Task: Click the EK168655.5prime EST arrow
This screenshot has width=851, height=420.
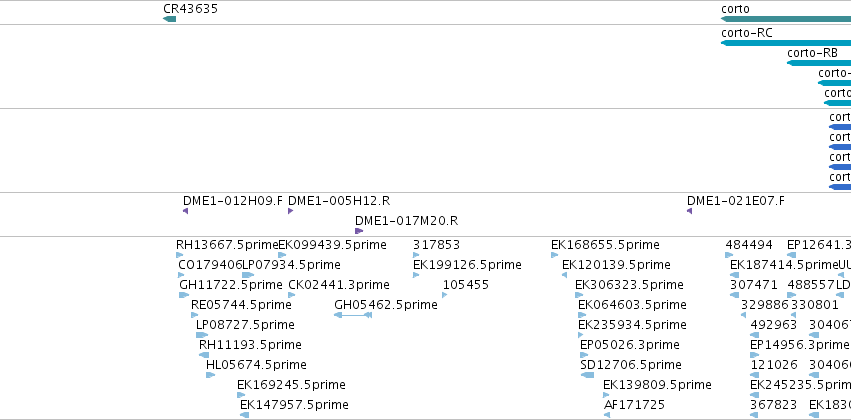Action: click(555, 255)
